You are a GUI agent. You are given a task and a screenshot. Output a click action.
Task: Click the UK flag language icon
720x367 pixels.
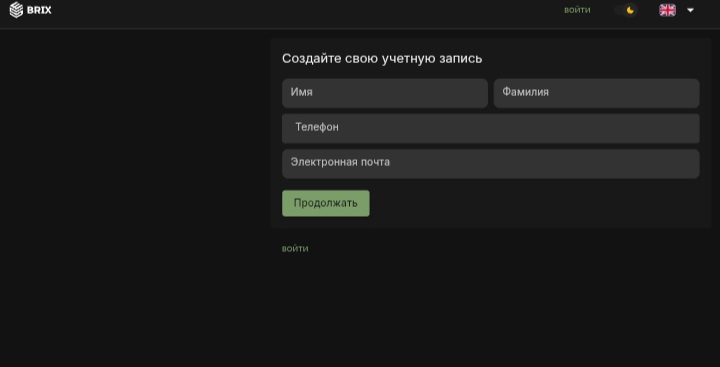(x=667, y=10)
